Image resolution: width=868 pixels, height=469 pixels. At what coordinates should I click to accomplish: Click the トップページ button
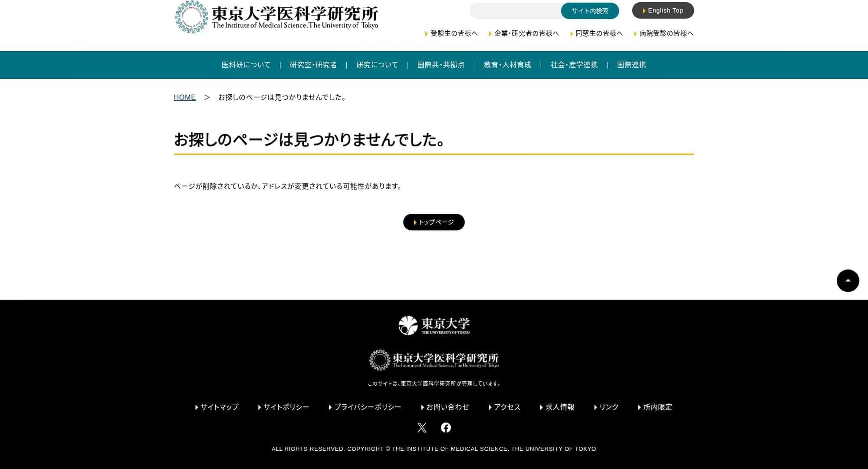point(434,222)
